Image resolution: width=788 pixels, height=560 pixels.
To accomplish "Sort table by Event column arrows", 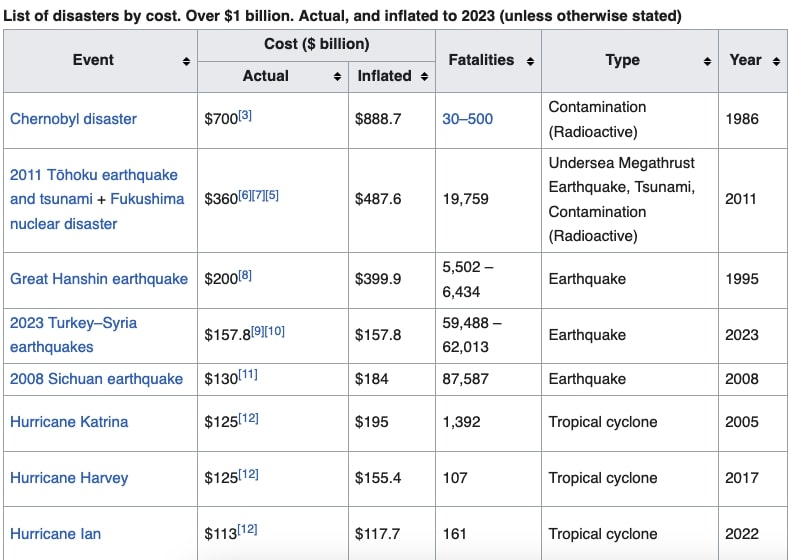I will click(x=186, y=62).
